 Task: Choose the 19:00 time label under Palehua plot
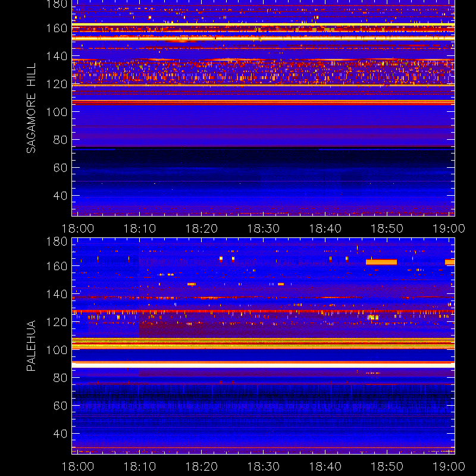[449, 466]
